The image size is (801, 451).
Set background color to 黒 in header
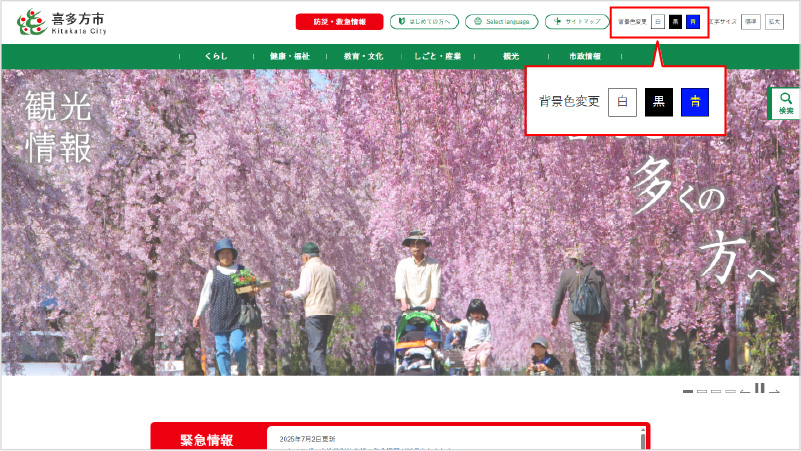(x=675, y=22)
